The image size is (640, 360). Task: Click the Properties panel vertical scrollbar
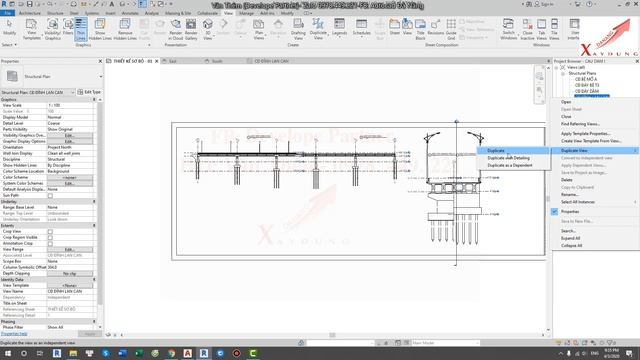100,204
